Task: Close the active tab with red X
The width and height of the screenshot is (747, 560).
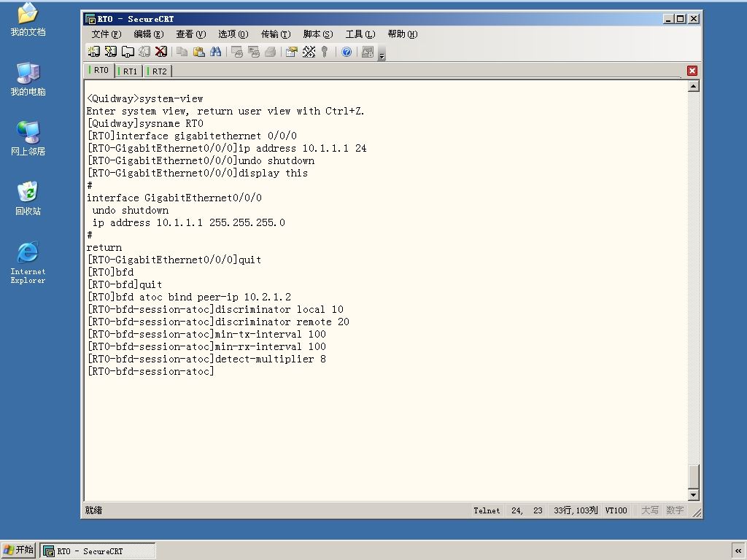Action: pyautogui.click(x=692, y=71)
